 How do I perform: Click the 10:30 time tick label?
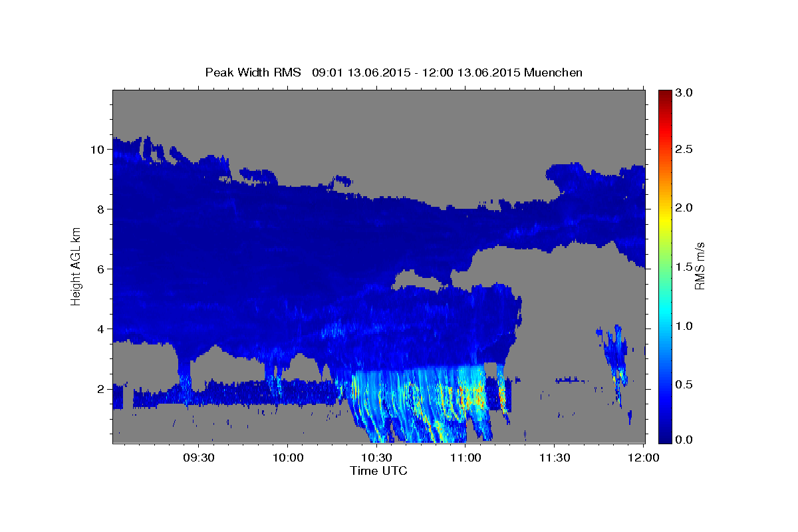pos(376,458)
